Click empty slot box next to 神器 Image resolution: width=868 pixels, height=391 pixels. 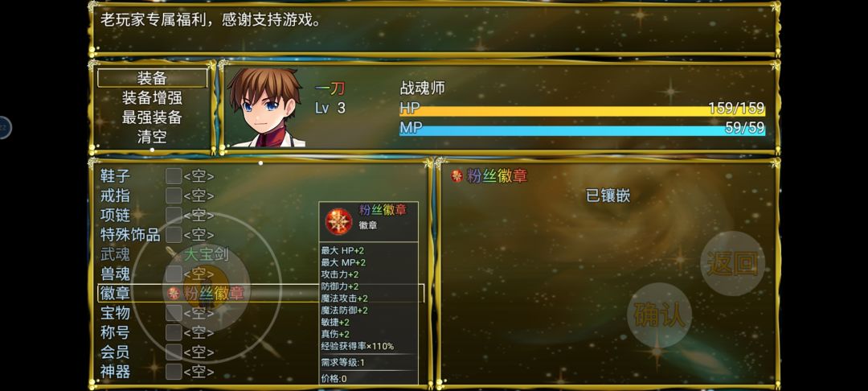pyautogui.click(x=174, y=371)
